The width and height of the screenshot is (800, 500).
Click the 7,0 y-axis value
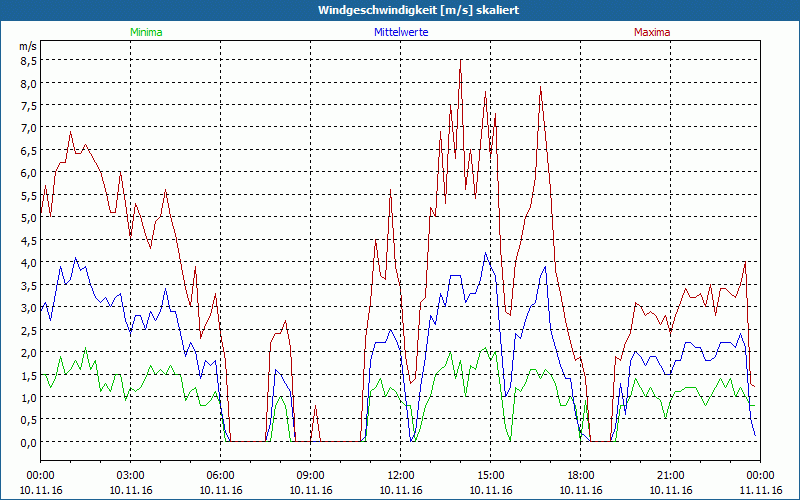pos(29,128)
